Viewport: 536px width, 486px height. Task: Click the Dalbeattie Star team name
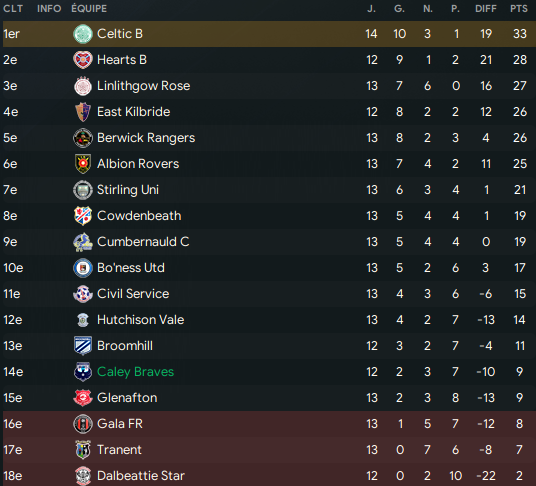tap(141, 475)
